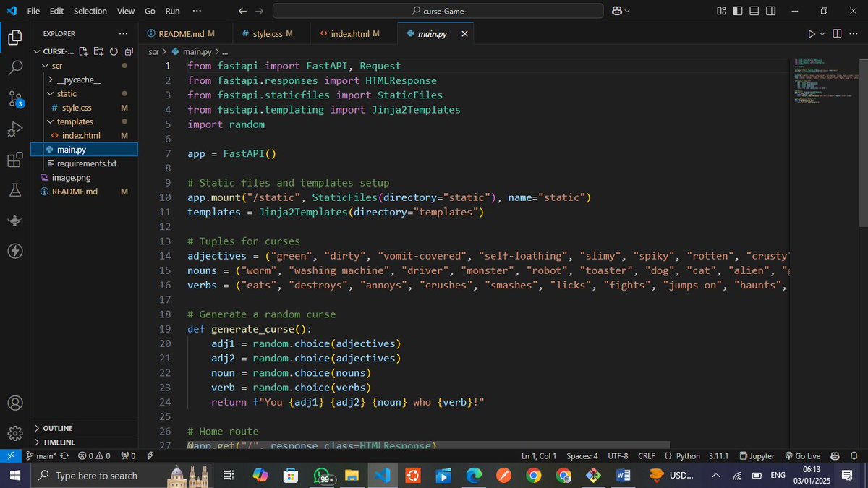Open the Accounts menu icon
The width and height of the screenshot is (868, 488).
[x=14, y=403]
